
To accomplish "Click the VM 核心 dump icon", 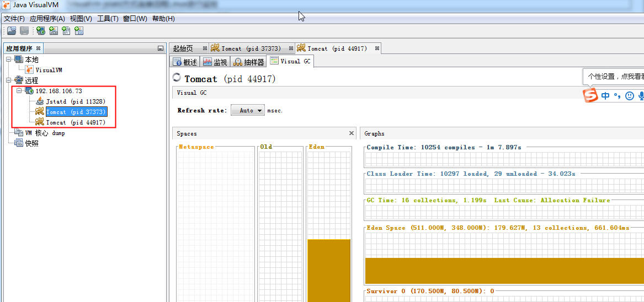I will point(19,132).
